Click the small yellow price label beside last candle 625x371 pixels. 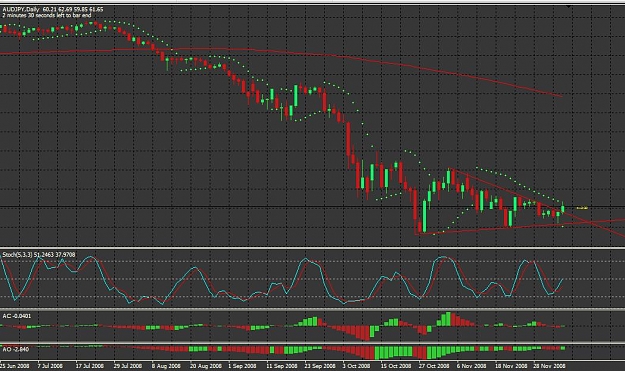pyautogui.click(x=582, y=208)
